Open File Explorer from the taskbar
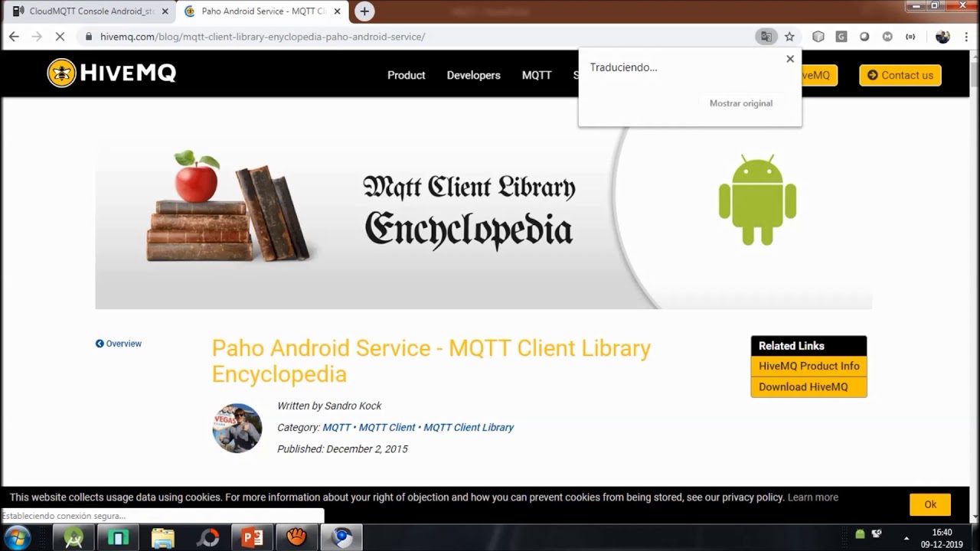The image size is (980, 551). coord(162,537)
